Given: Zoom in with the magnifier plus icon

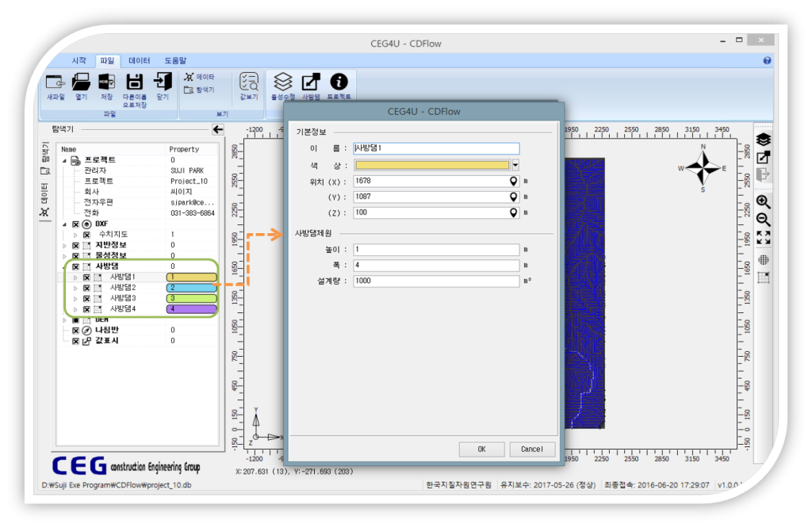Looking at the screenshot, I should coord(764,202).
